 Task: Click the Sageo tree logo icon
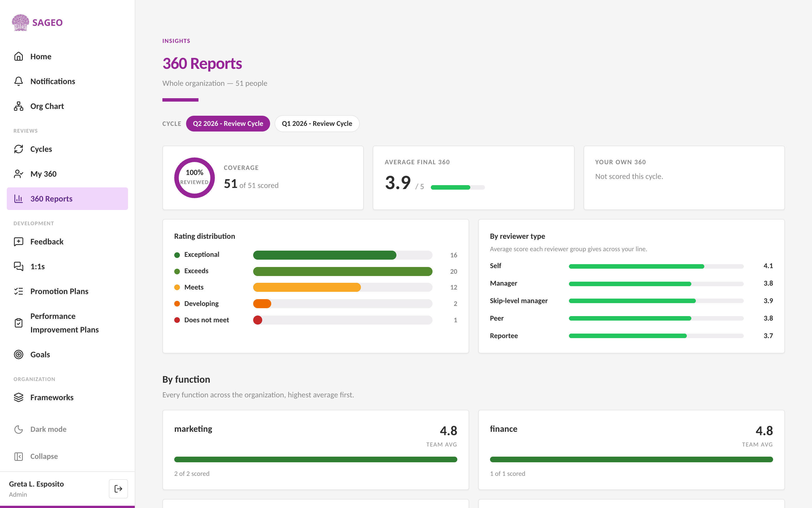(21, 23)
